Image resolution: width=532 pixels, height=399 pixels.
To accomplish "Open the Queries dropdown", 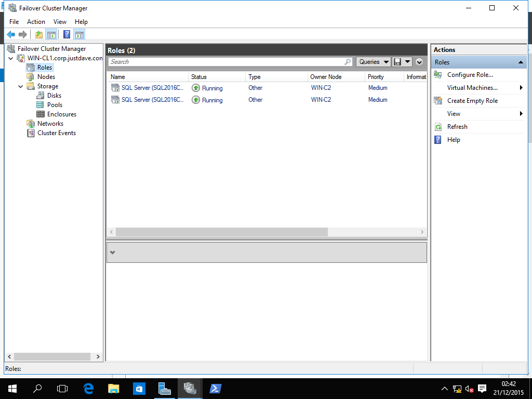I will coord(374,62).
